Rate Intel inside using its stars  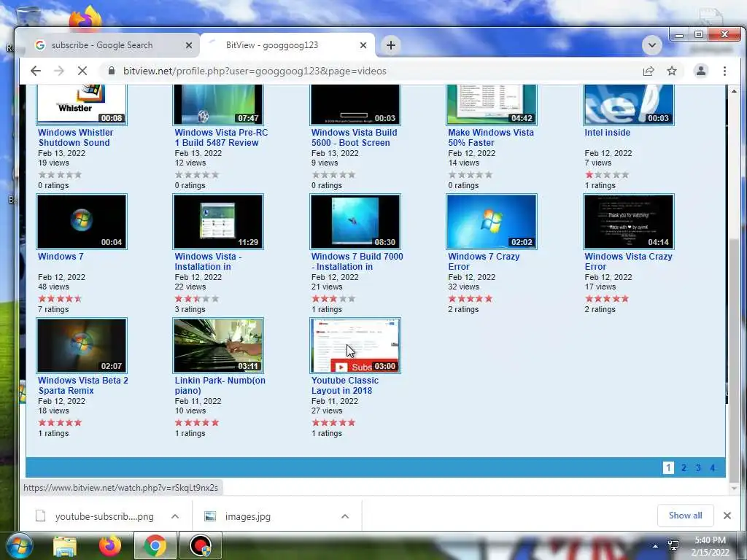click(607, 175)
